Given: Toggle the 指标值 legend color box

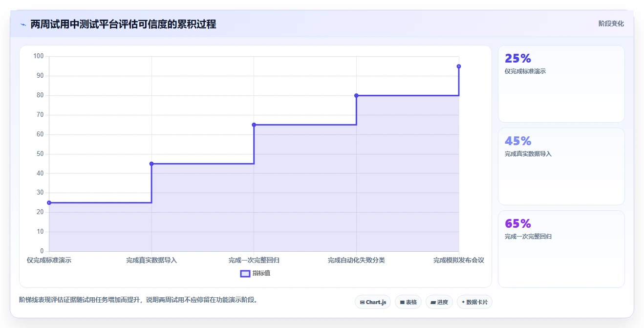Looking at the screenshot, I should [x=245, y=274].
